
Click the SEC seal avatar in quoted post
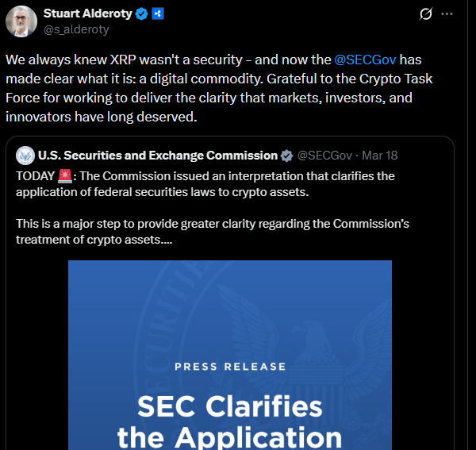click(25, 155)
